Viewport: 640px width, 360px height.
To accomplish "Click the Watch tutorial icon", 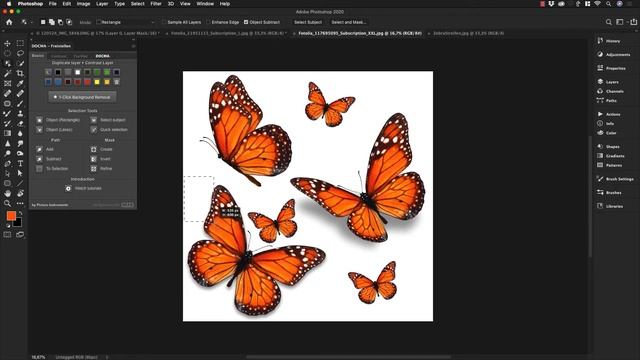I will pyautogui.click(x=68, y=189).
